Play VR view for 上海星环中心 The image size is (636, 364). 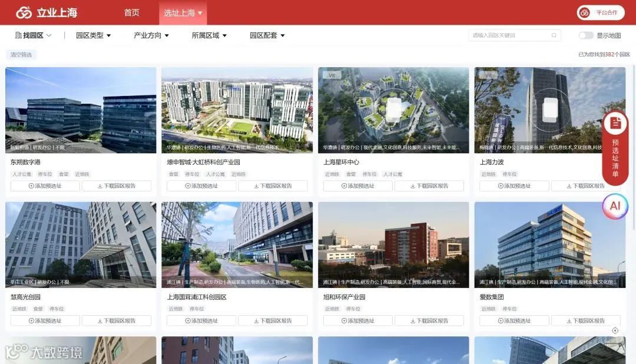tap(393, 110)
